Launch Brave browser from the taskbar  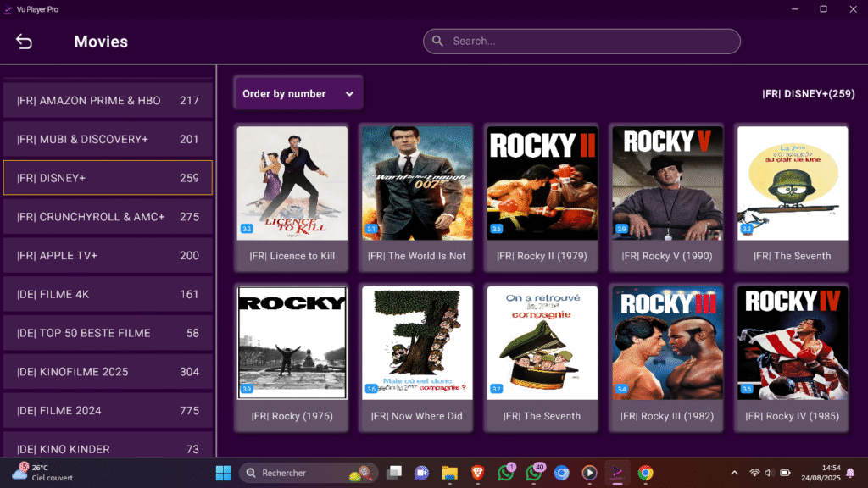point(478,473)
